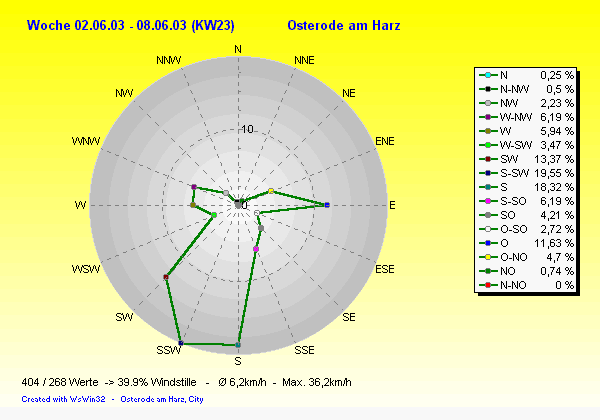This screenshot has width=600, height=420.
Task: Click the S-SW legend marker icon
Action: 487,173
